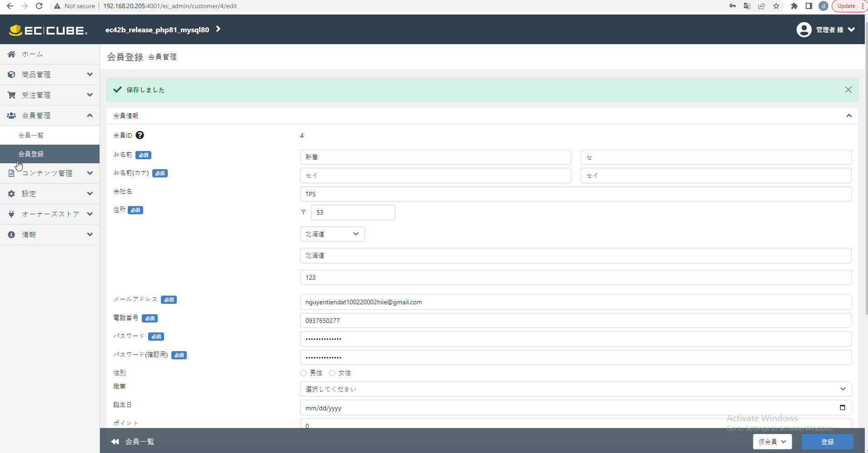Open 会員一覧 submenu item
Screen dimensions: 868x453
pos(50,135)
